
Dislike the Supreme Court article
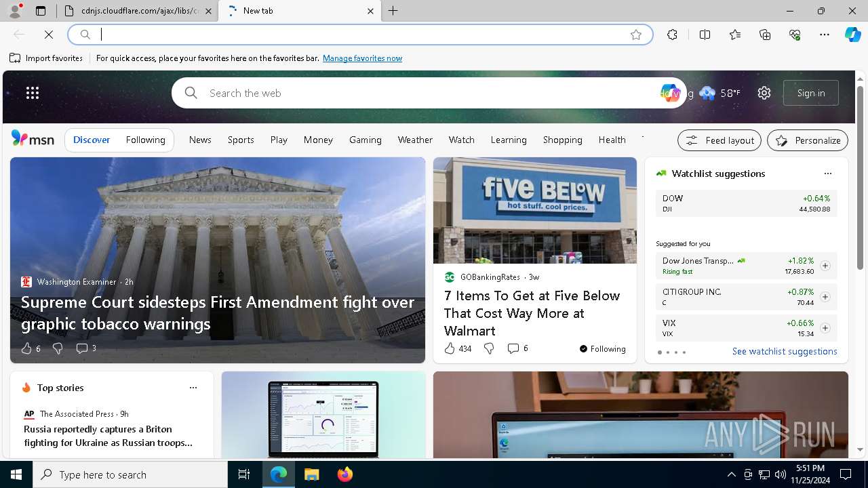tap(58, 348)
